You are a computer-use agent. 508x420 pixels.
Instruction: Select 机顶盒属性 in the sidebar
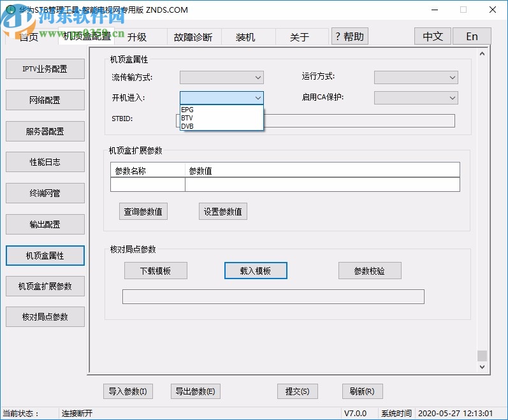click(x=45, y=256)
